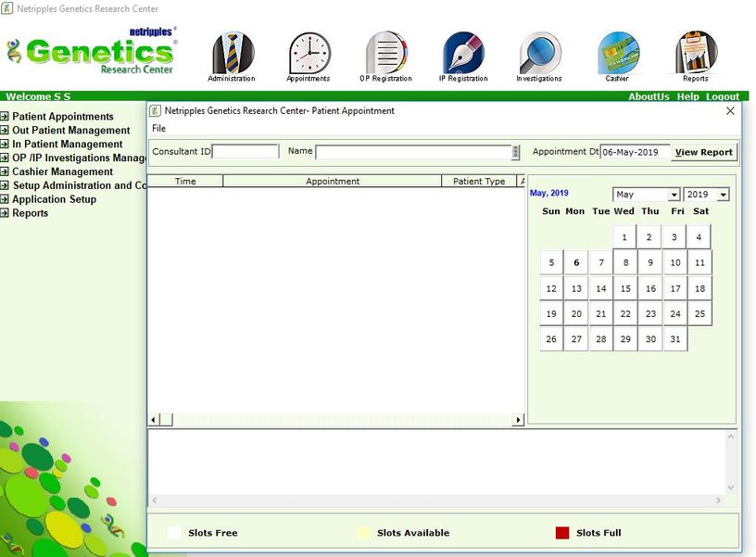Select Application Setup in sidebar
756x557 pixels.
coord(54,199)
